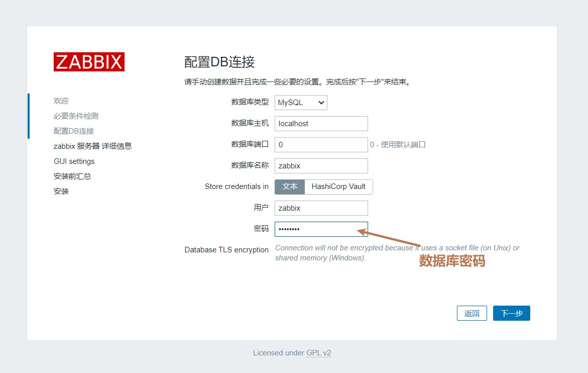
Task: Click the 请手动创建数据 instruction text
Action: click(x=298, y=82)
